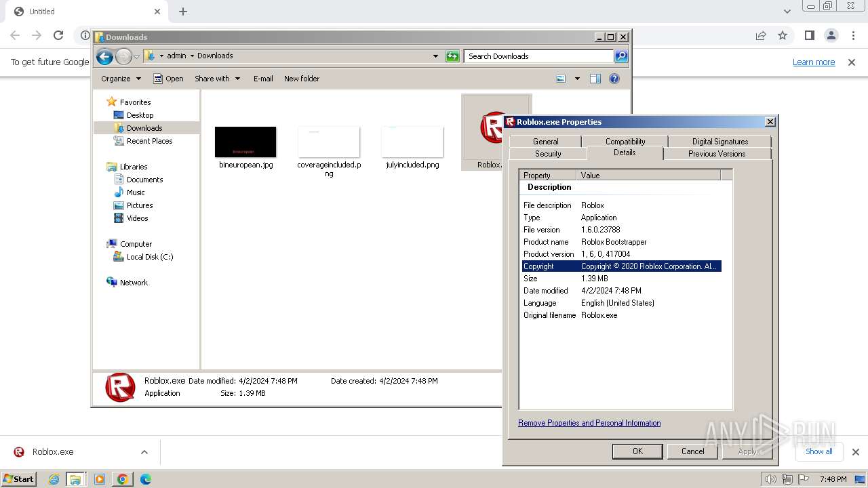Switch to the Previous Versions tab

(x=717, y=154)
